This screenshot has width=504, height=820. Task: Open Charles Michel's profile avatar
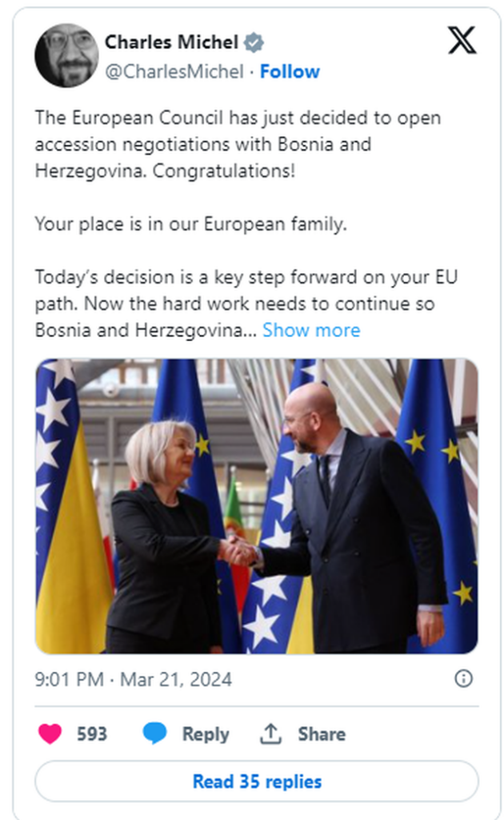click(66, 55)
